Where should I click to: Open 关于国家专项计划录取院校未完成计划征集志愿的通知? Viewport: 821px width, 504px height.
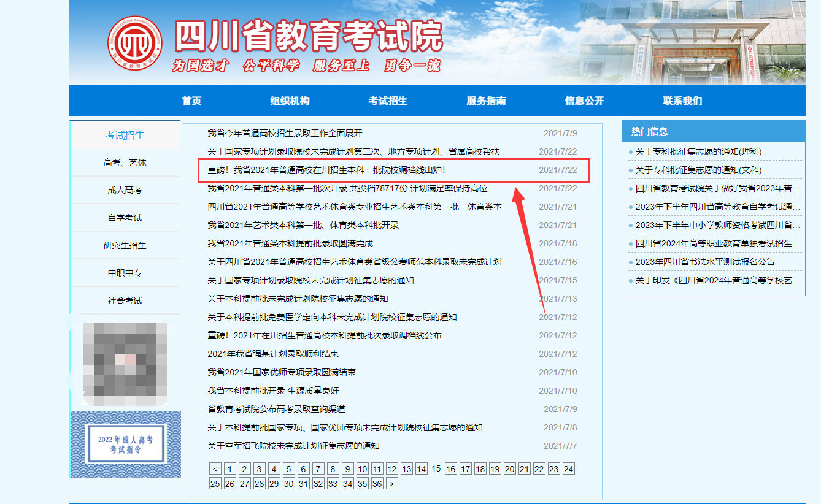(311, 280)
